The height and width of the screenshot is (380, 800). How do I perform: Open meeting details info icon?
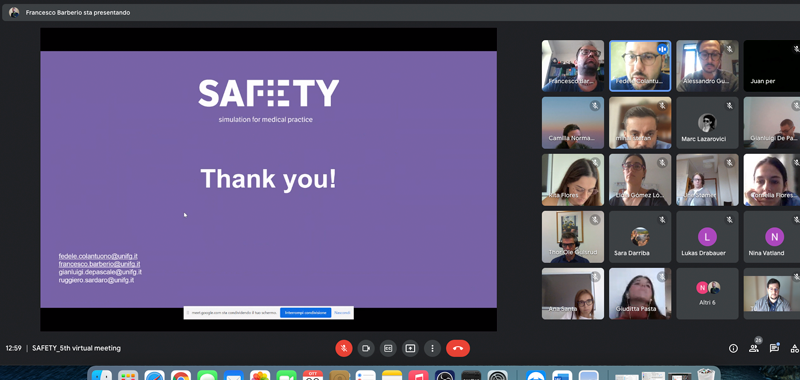tap(733, 348)
